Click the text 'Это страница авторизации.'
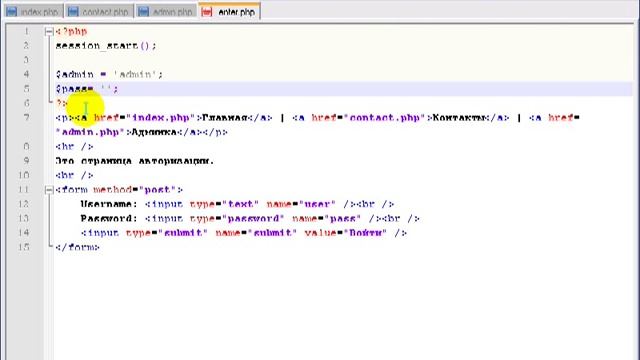Image resolution: width=640 pixels, height=360 pixels. pos(135,161)
